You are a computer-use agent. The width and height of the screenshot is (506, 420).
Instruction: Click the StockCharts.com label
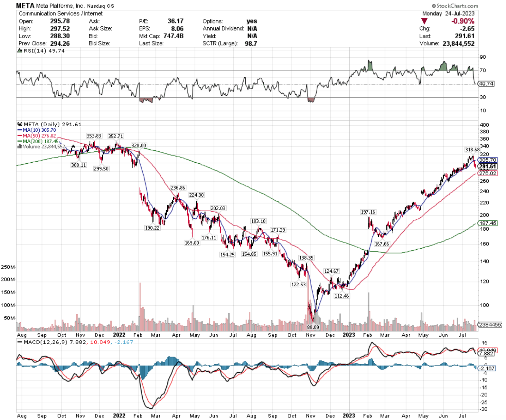(x=455, y=6)
